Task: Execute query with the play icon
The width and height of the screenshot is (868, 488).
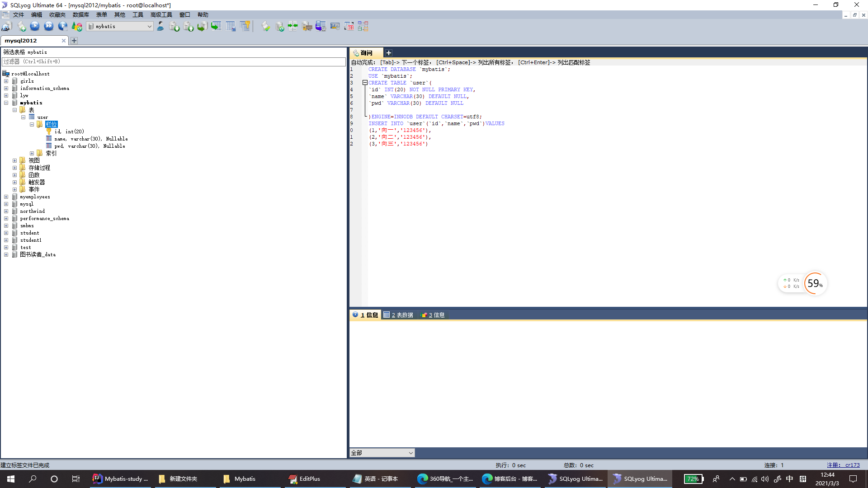Action: pos(35,26)
